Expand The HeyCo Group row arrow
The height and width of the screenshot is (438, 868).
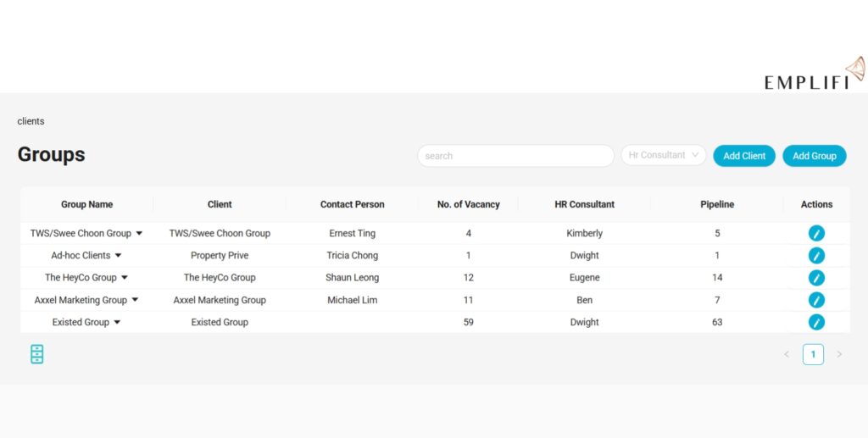(x=125, y=278)
